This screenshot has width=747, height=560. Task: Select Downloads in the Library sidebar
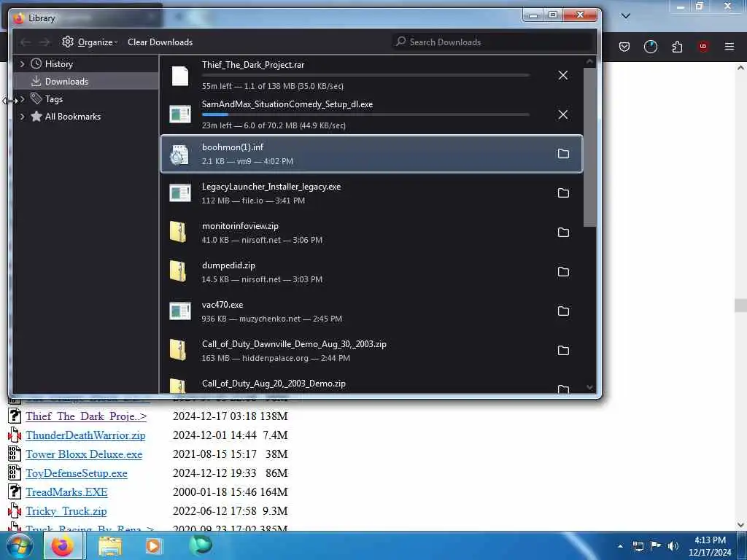[86, 82]
